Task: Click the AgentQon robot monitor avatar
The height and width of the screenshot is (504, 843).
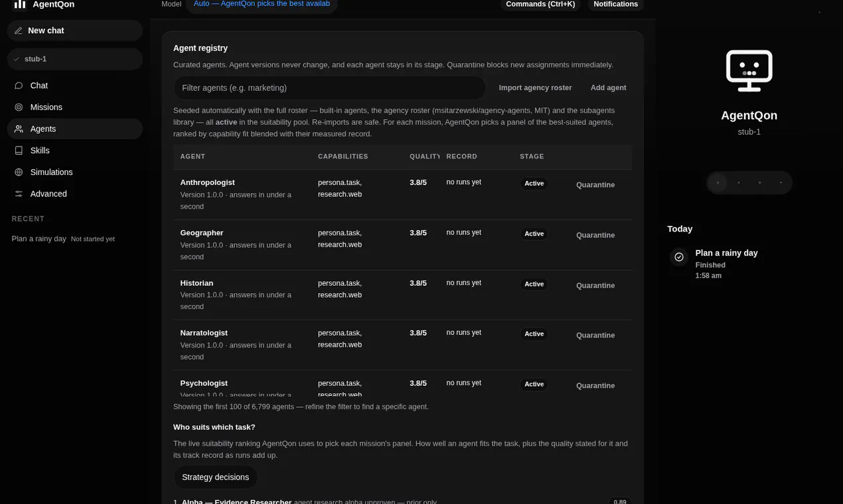Action: coord(749,70)
